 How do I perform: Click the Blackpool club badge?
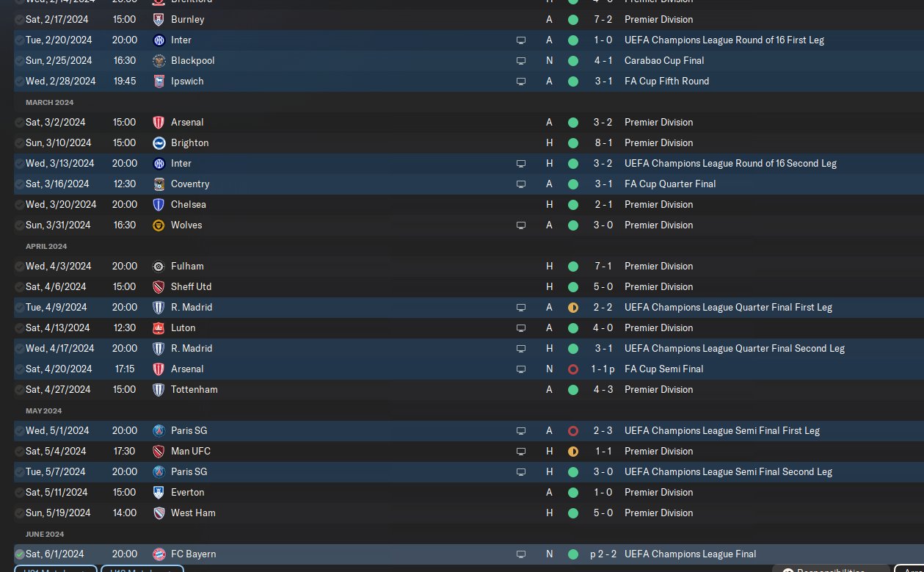click(x=159, y=60)
